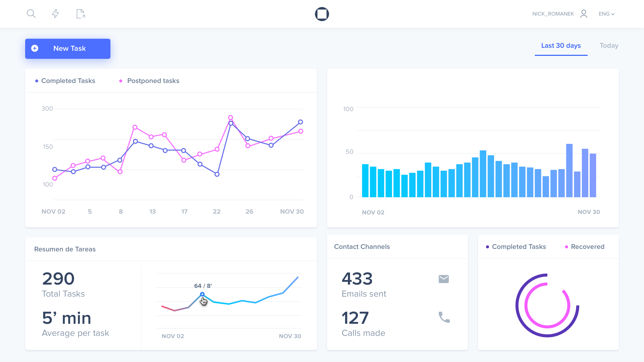The image size is (644, 362).
Task: Toggle Completed Tasks legend in donut card
Action: [x=516, y=247]
